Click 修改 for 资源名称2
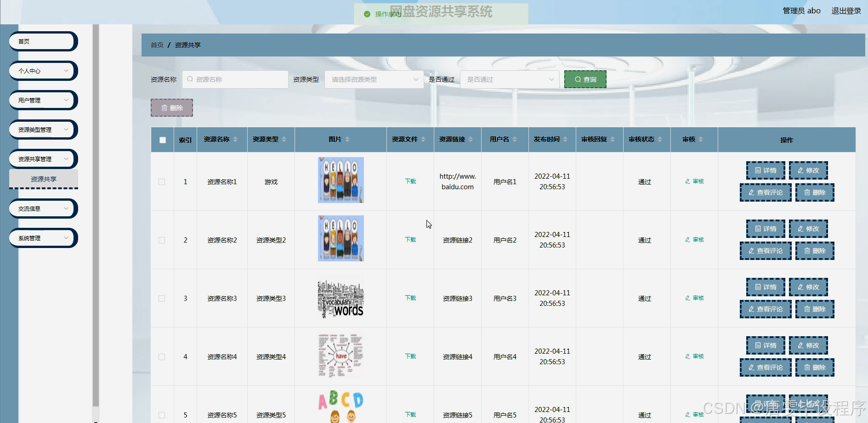868x423 pixels. (808, 229)
